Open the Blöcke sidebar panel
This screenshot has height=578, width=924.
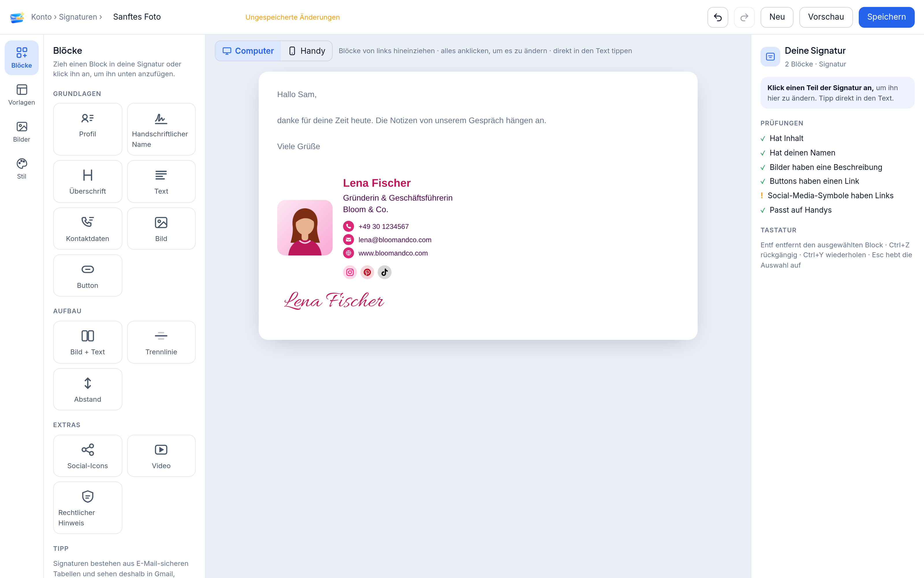22,58
